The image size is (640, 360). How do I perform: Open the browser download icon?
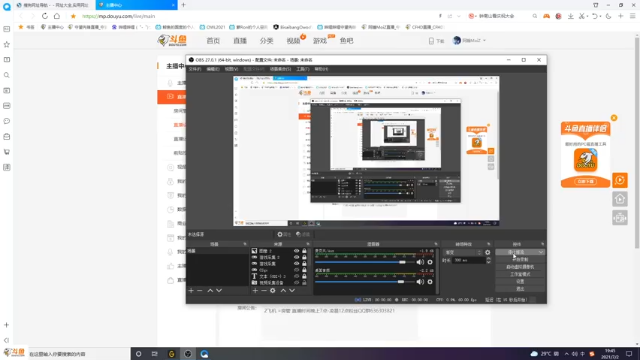click(x=571, y=16)
